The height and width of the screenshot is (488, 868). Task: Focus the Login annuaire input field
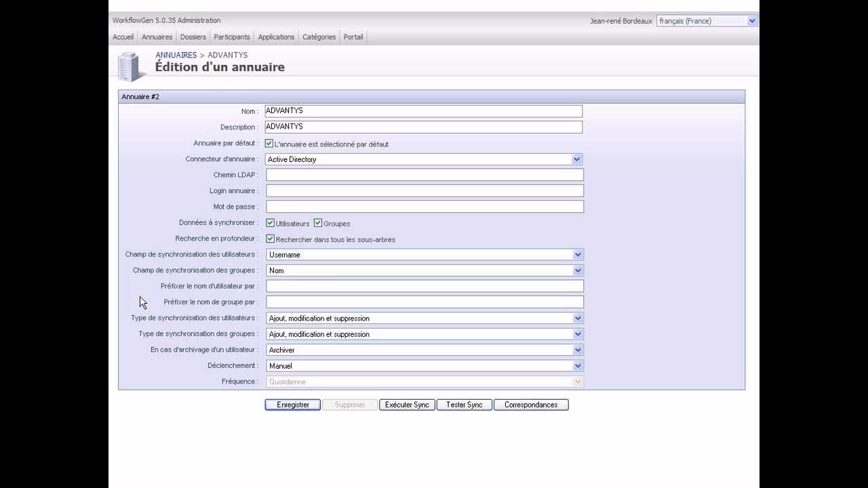pyautogui.click(x=425, y=191)
